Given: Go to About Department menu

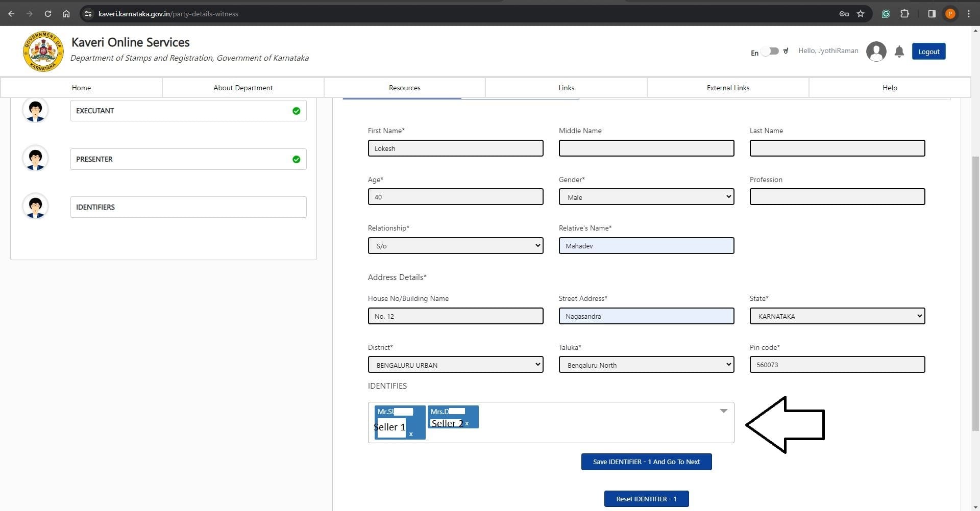Looking at the screenshot, I should tap(243, 88).
